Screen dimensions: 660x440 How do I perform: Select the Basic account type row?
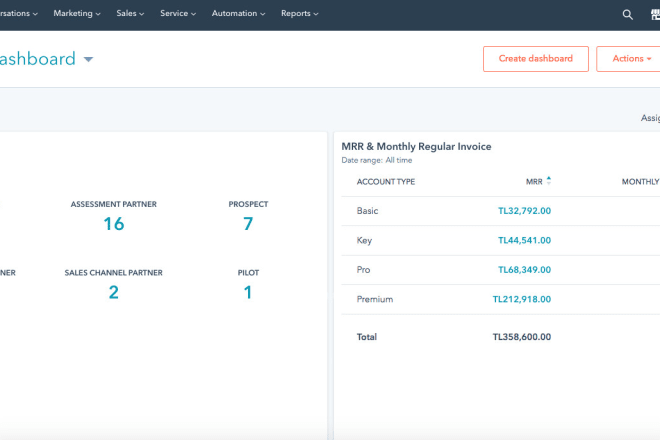(x=500, y=211)
